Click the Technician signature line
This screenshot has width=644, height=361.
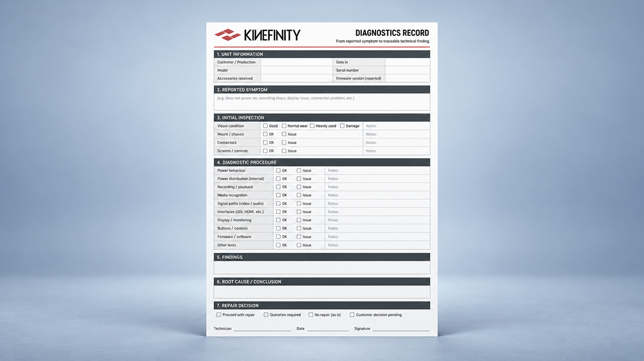(x=262, y=329)
